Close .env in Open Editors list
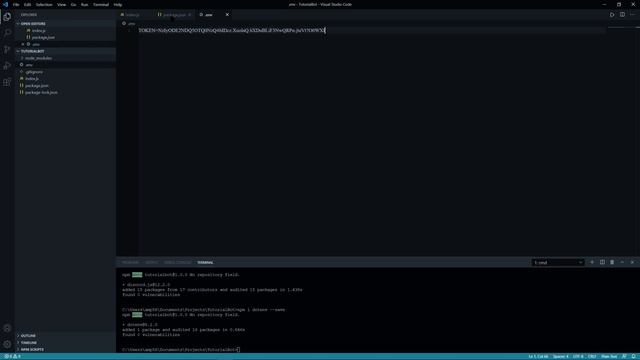This screenshot has height=360, width=640. tap(23, 44)
